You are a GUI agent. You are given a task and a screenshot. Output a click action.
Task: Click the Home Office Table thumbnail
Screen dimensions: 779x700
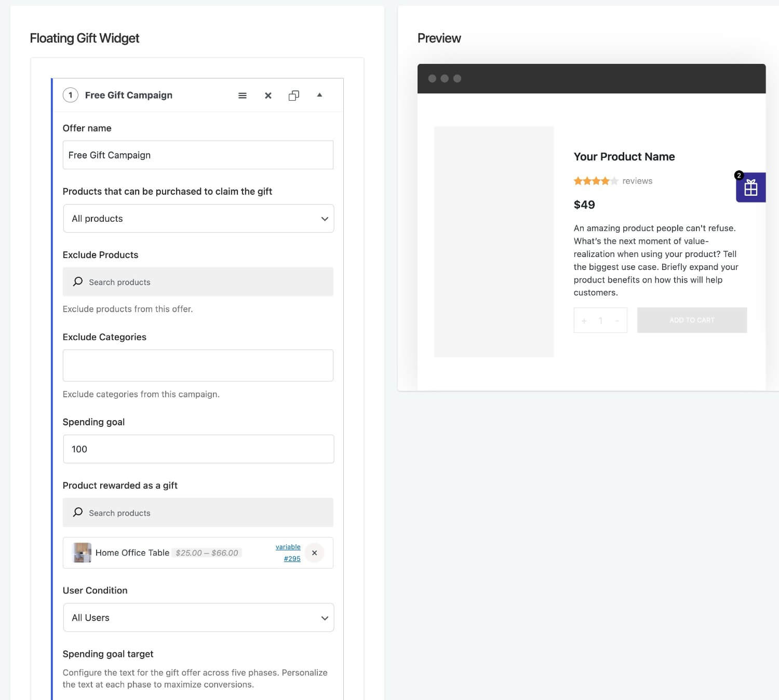click(x=82, y=553)
